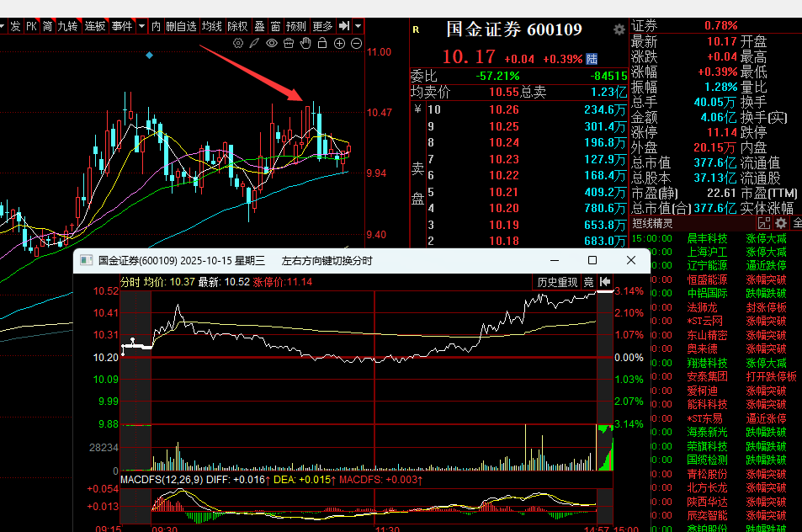Select 国缆检测 in 短线精灵 list
The width and height of the screenshot is (802, 532).
708,460
